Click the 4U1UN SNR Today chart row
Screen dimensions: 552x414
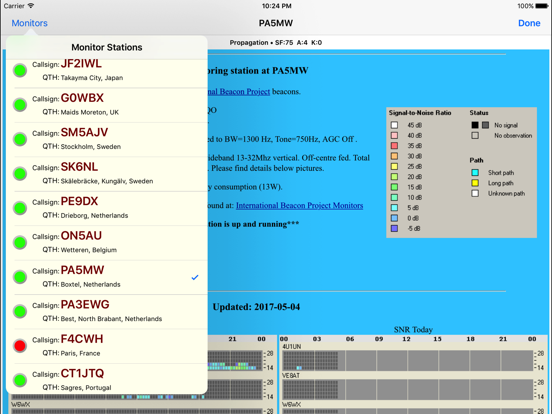(x=413, y=358)
